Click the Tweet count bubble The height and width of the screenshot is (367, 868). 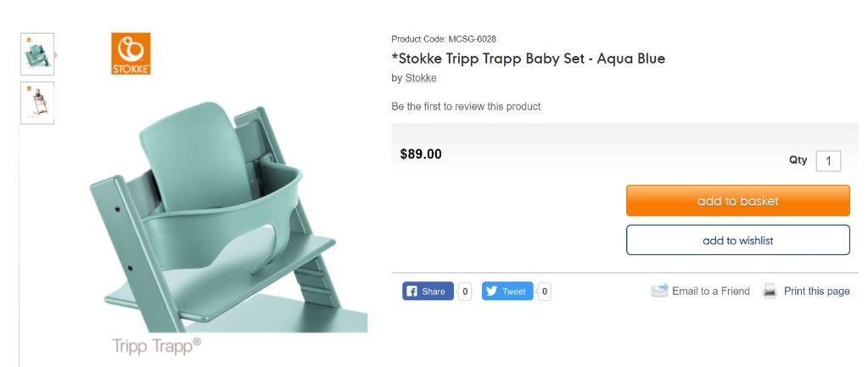point(544,292)
